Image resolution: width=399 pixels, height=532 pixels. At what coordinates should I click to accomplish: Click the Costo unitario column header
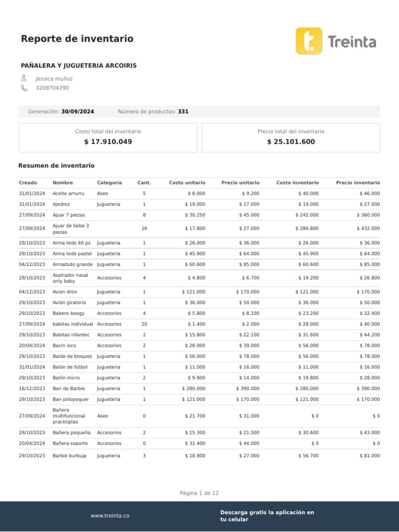187,183
